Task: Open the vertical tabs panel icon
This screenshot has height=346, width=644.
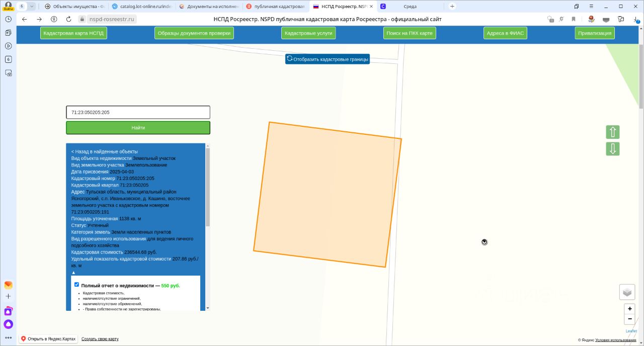Action: [x=577, y=7]
